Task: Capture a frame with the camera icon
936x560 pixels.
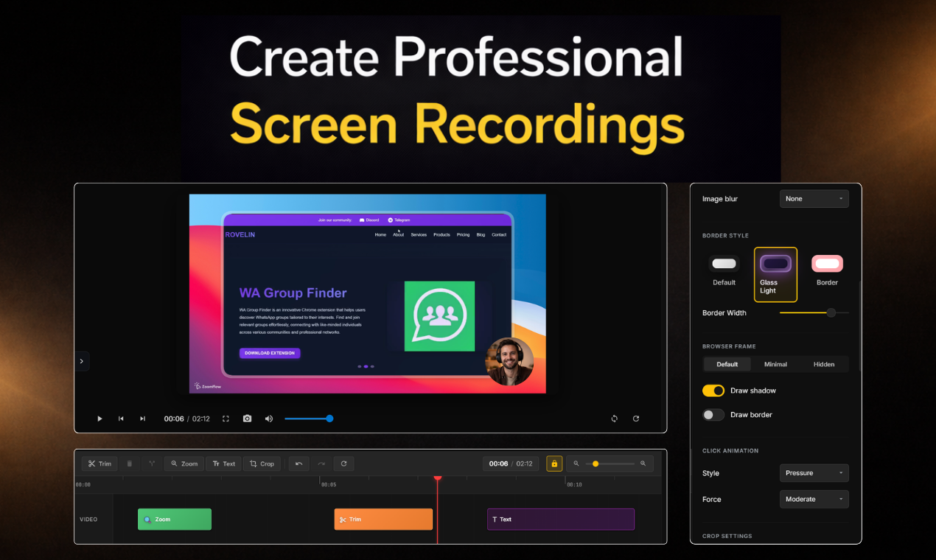Action: [x=247, y=419]
